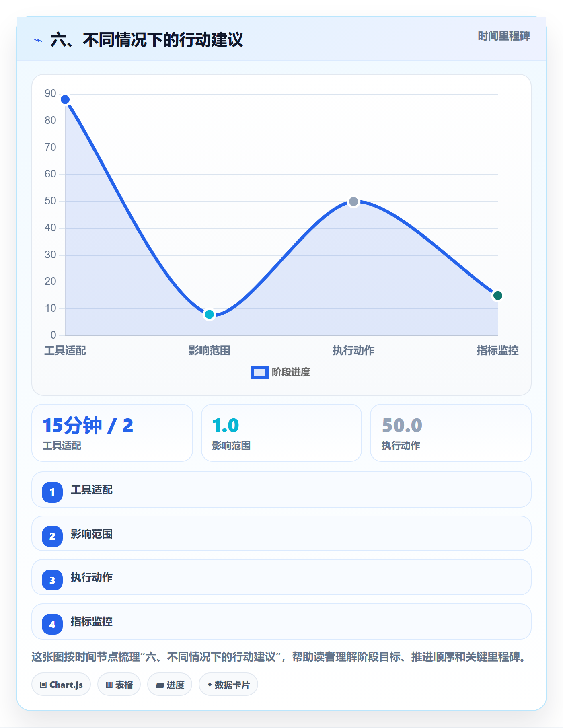Viewport: 563px width, 728px height.
Task: Select the 指标监控 step row label
Action: 92,622
